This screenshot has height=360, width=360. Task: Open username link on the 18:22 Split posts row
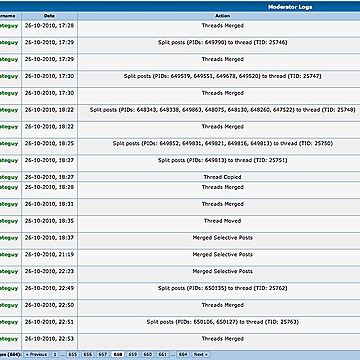[x=9, y=110]
